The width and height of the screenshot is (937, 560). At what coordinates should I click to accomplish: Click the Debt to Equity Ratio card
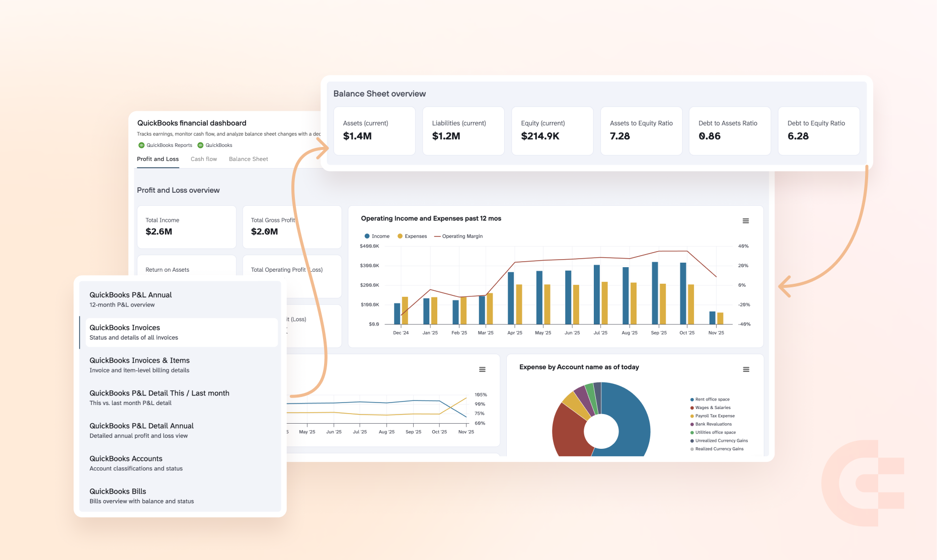(819, 131)
